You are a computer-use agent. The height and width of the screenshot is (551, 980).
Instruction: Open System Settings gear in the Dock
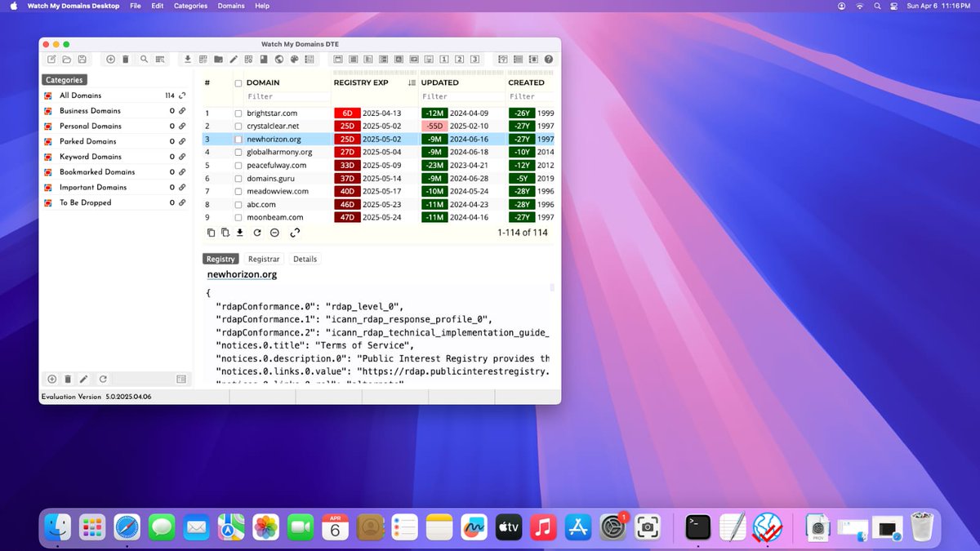pos(613,528)
